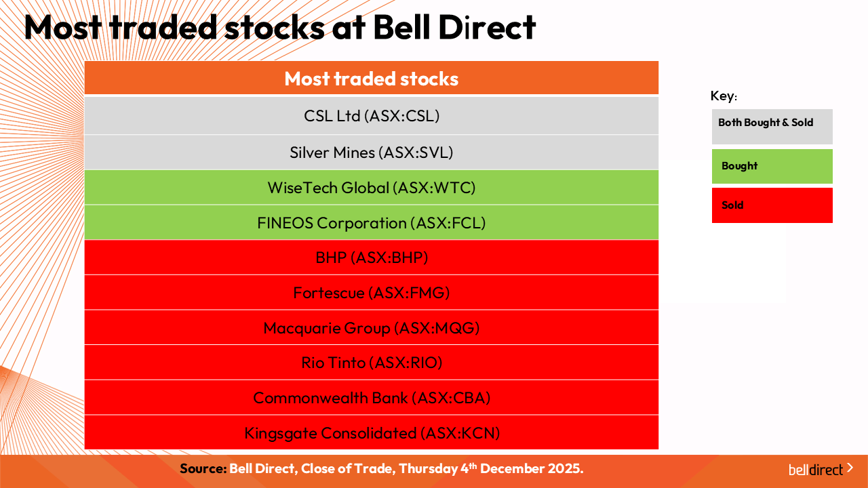Screen dimensions: 868x488
Task: Click the Most traded stocks table header
Action: tap(372, 79)
